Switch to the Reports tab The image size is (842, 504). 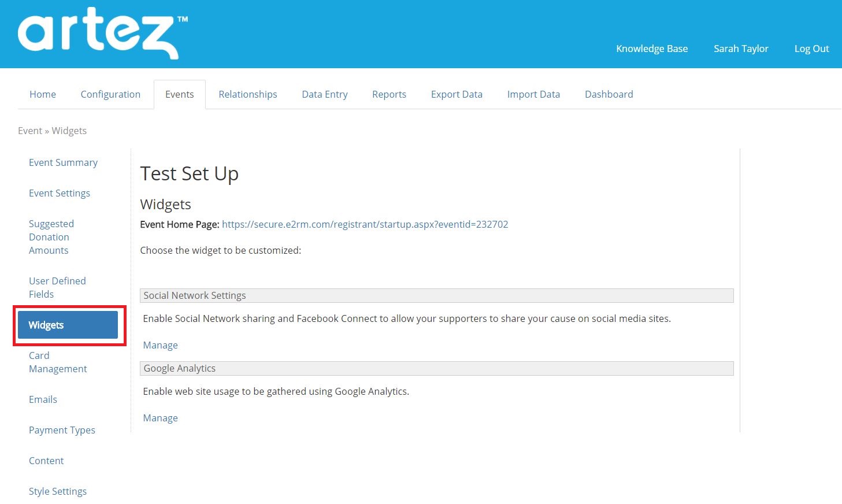point(389,94)
